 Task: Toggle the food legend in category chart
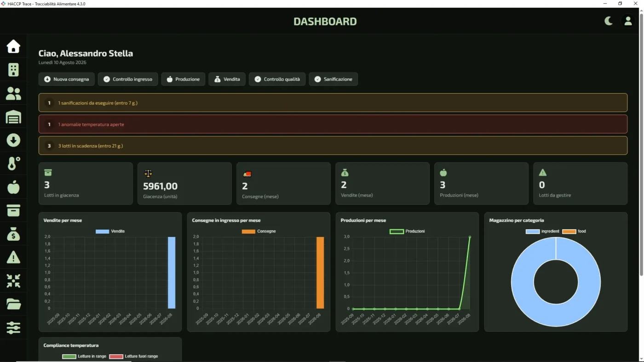[574, 231]
